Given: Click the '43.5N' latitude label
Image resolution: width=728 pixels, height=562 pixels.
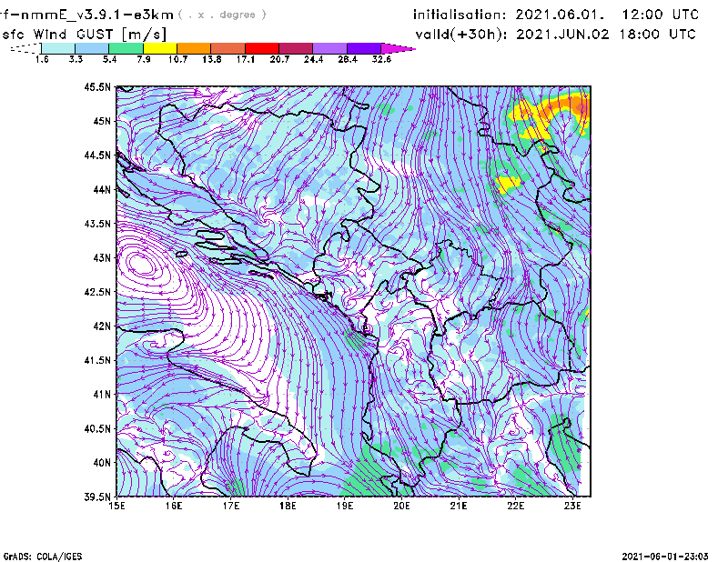Looking at the screenshot, I should [x=97, y=224].
